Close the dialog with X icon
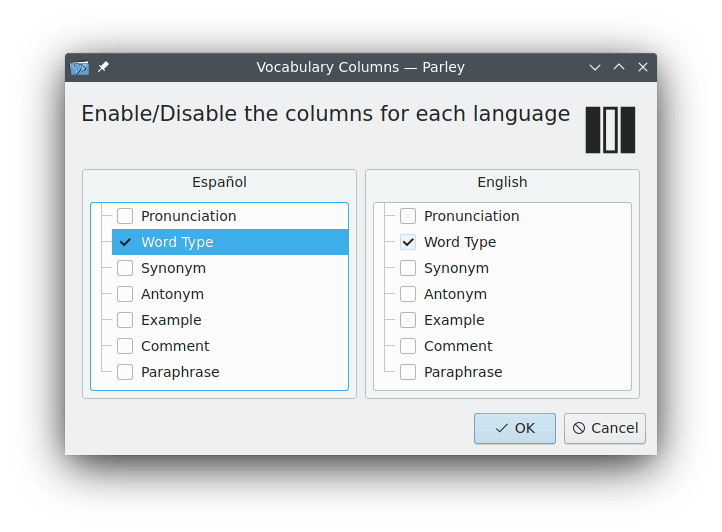Viewport: 722px width, 532px height. [643, 67]
